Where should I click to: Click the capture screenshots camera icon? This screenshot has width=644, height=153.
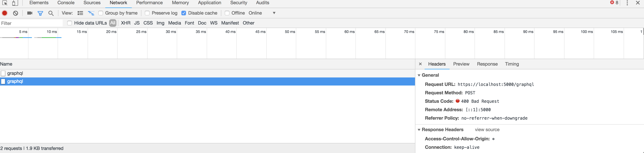[30, 13]
